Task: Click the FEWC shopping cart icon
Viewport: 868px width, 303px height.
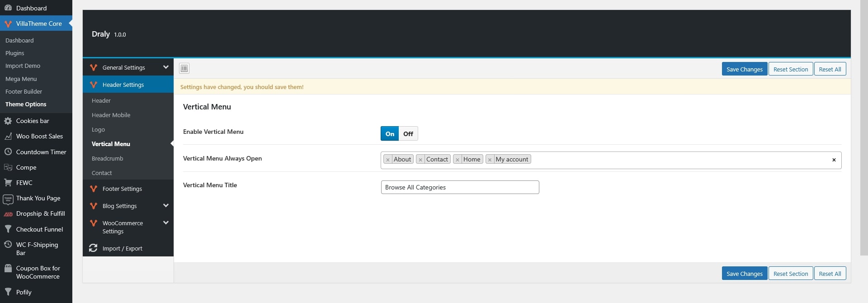Action: [8, 183]
